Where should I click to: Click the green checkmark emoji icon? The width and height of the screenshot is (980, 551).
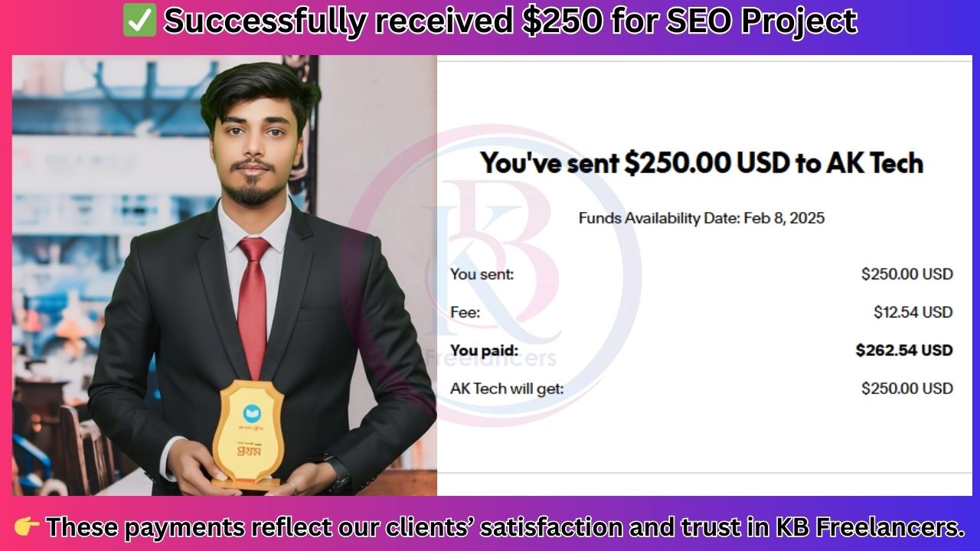point(139,21)
